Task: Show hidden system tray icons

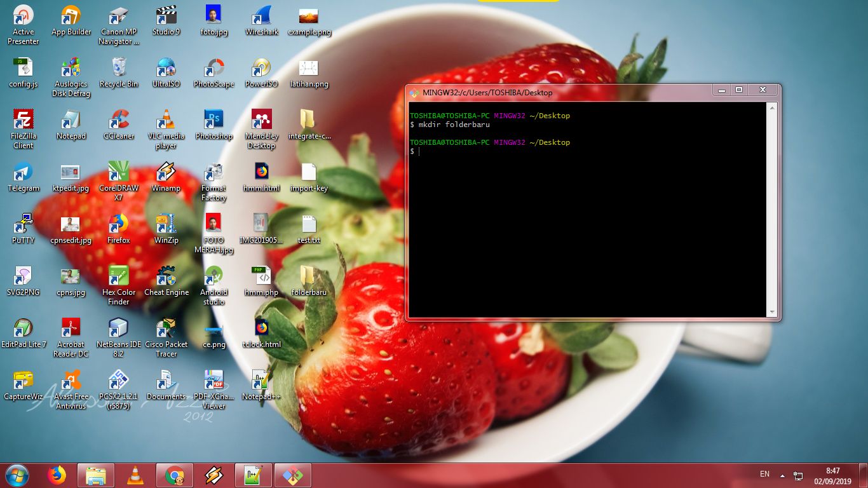Action: (782, 475)
